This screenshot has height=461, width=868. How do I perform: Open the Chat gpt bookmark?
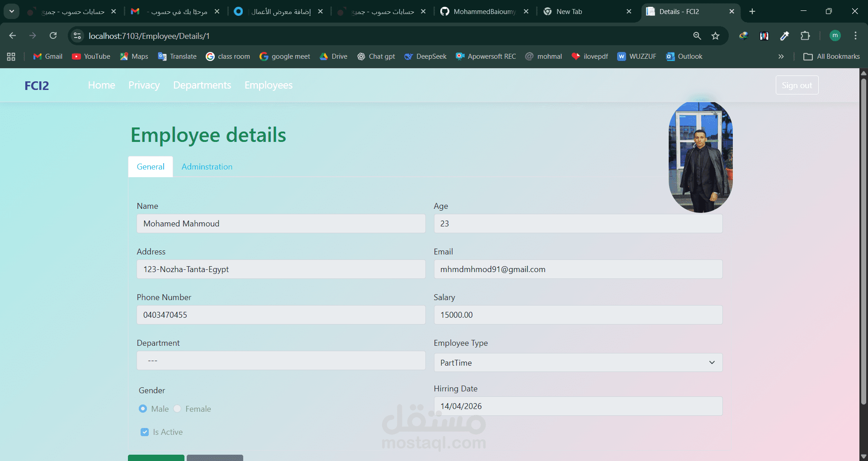(x=376, y=56)
